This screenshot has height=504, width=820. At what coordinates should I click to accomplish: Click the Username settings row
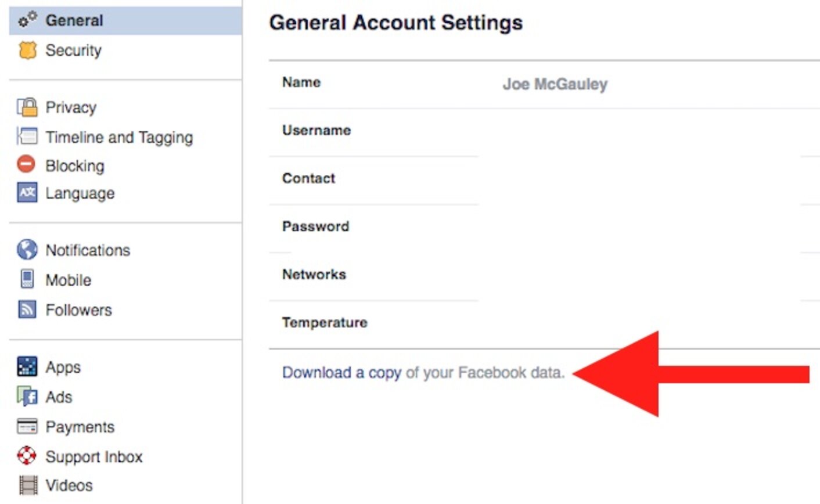coord(317,131)
